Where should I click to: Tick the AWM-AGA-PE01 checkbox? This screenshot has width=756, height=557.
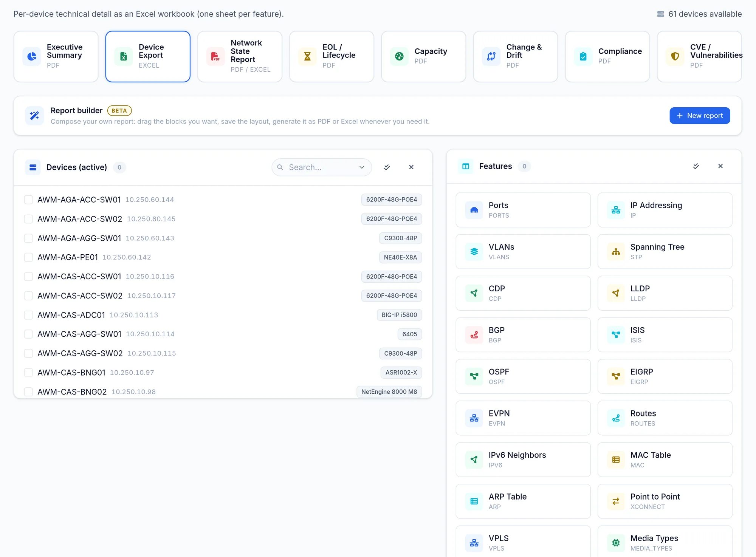point(28,257)
